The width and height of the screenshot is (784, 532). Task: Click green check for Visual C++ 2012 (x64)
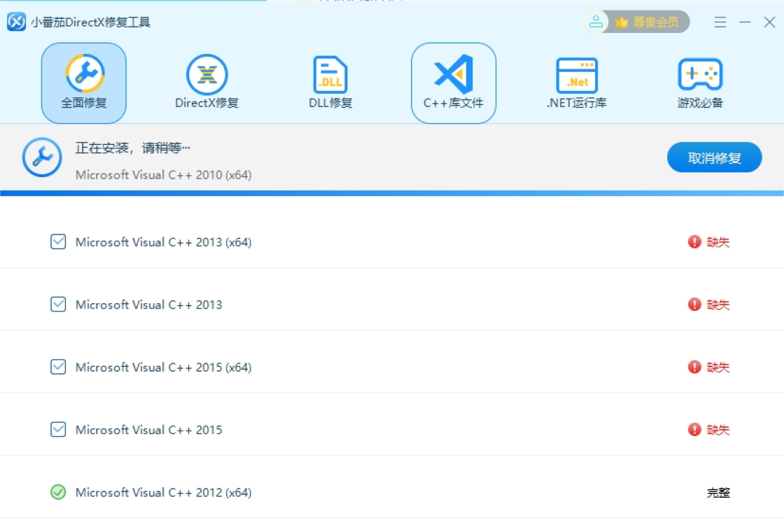[58, 492]
